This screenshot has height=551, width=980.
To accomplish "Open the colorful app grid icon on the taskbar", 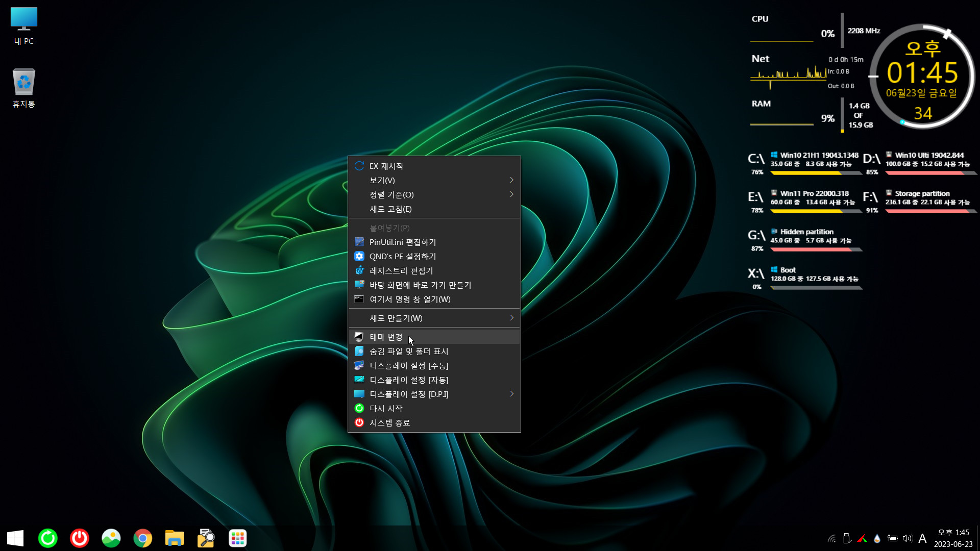I will (238, 538).
